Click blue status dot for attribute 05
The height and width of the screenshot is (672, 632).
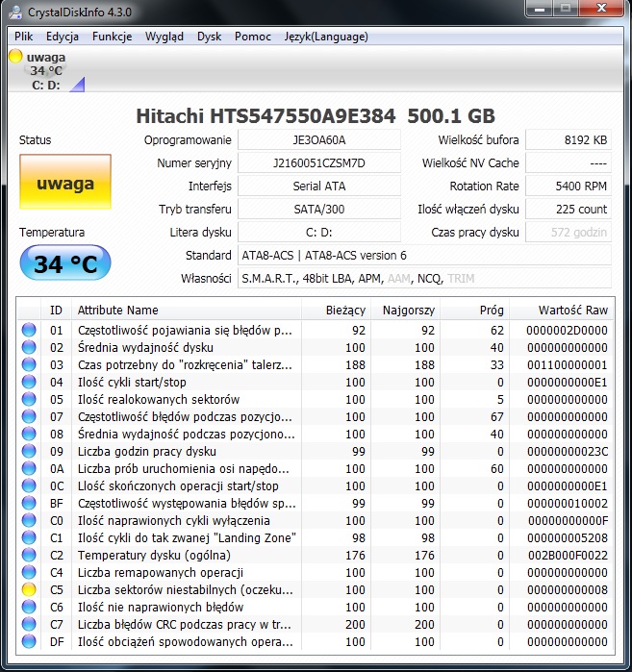point(29,399)
